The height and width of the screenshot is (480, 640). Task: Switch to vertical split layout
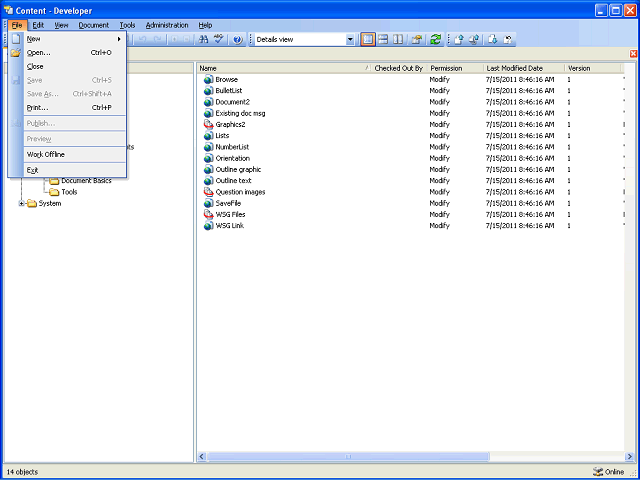(x=398, y=40)
